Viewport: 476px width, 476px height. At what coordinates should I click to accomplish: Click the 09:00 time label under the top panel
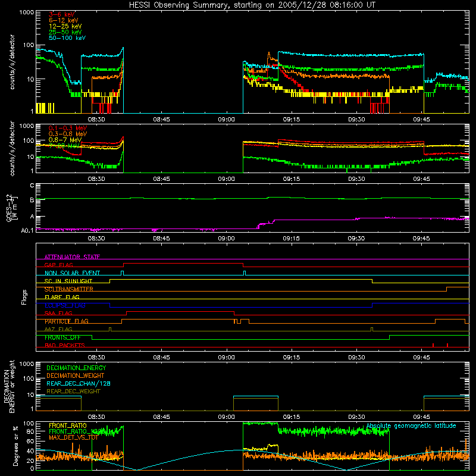tap(226, 120)
